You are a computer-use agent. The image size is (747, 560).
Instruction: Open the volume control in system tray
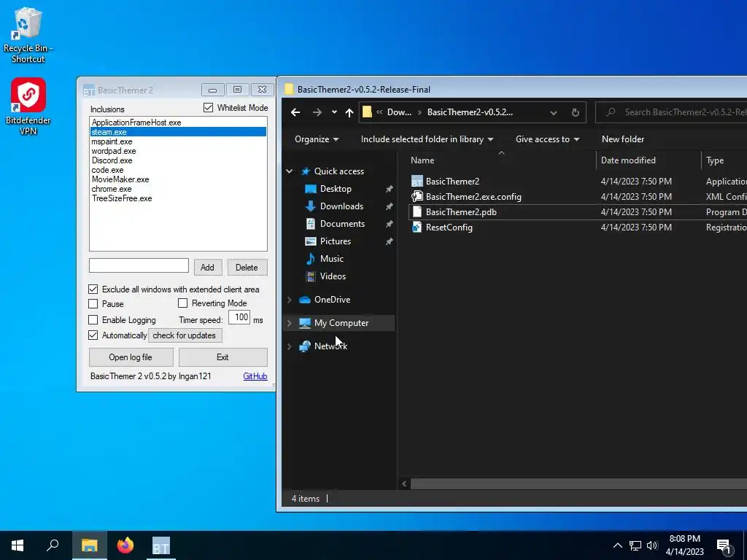(652, 545)
